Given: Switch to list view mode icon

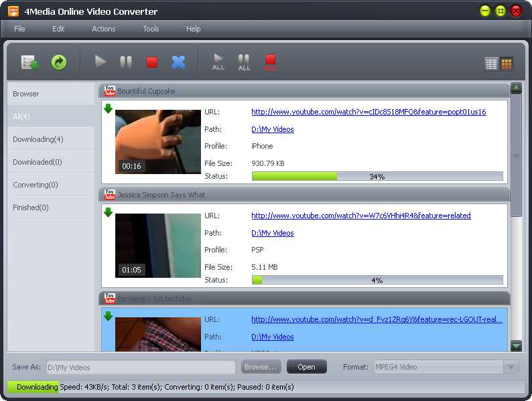Looking at the screenshot, I should pos(491,64).
